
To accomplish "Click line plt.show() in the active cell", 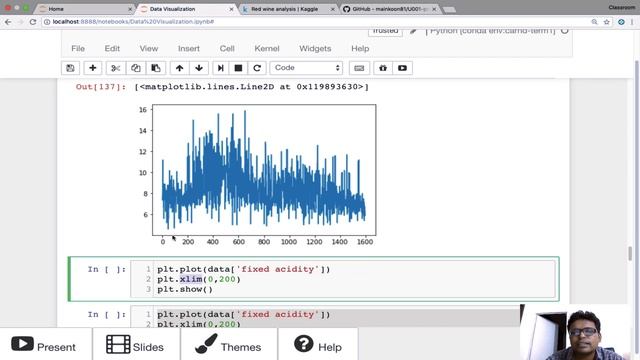I will (x=185, y=289).
